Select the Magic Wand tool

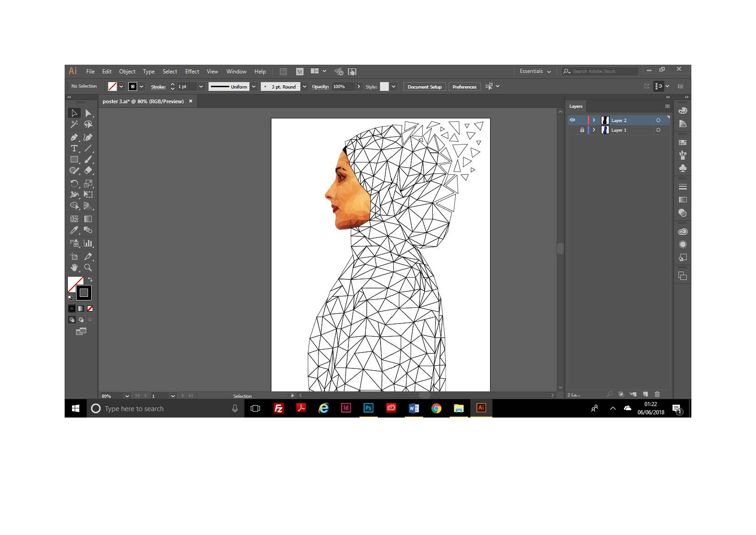coord(74,124)
